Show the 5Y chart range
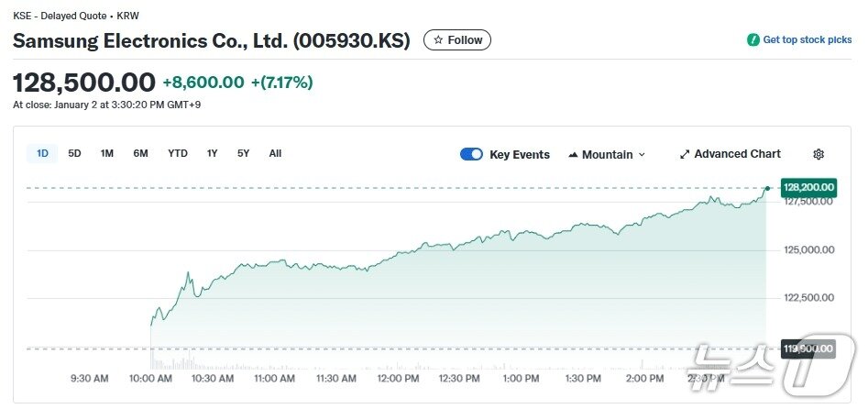Viewport: 868px width, 409px height. click(x=243, y=153)
